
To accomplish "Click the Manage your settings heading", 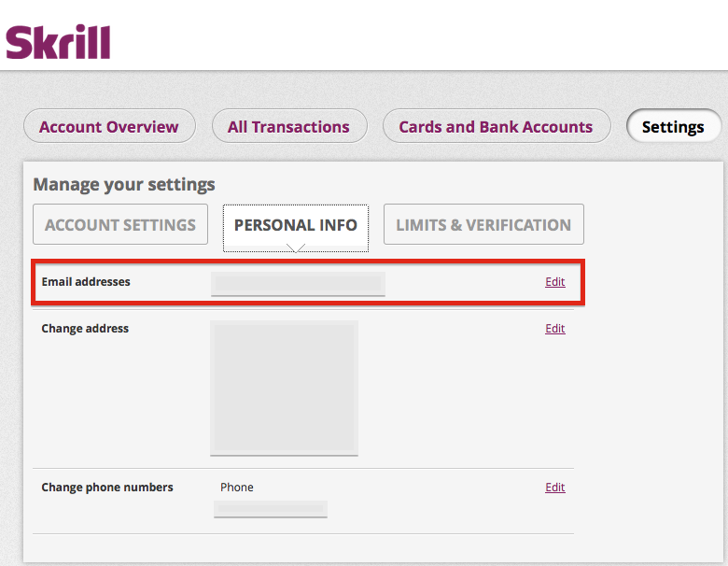I will point(124,185).
